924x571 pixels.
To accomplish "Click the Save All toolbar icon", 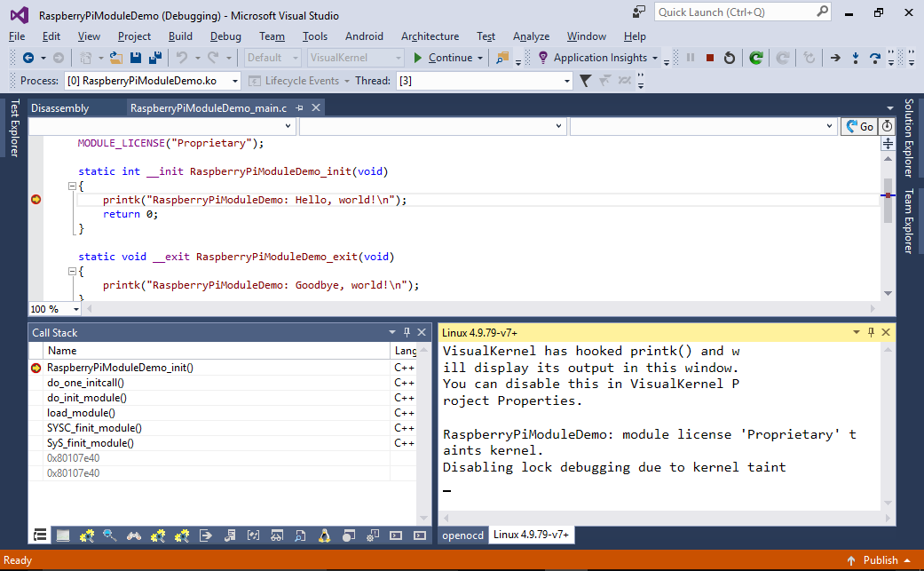I will pos(155,57).
